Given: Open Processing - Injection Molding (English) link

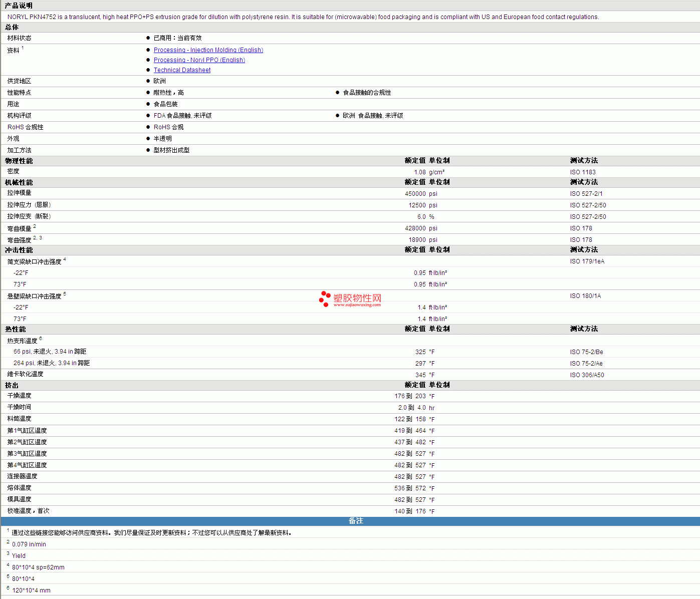Looking at the screenshot, I should [x=208, y=50].
